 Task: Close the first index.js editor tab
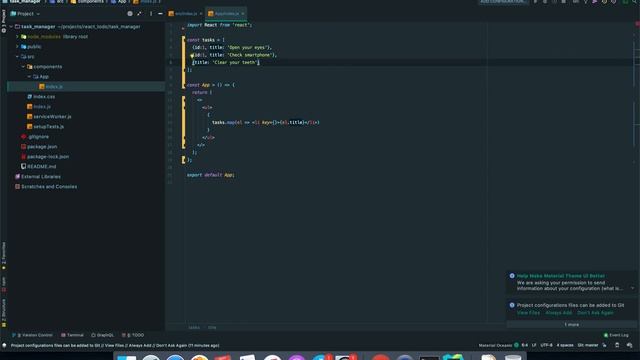click(201, 14)
